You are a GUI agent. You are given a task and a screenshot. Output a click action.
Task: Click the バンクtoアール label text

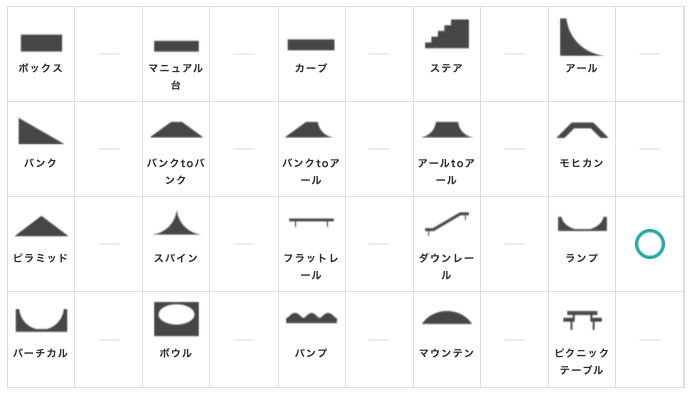[x=311, y=172]
